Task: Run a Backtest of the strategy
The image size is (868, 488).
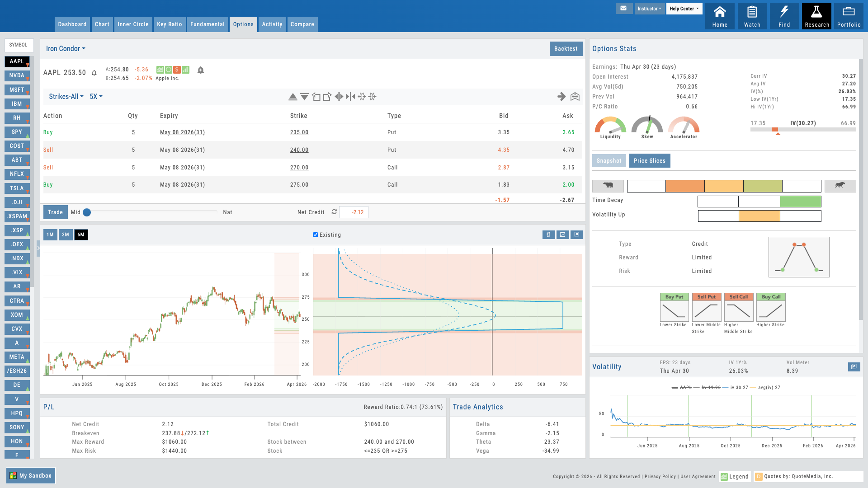Action: click(x=566, y=48)
